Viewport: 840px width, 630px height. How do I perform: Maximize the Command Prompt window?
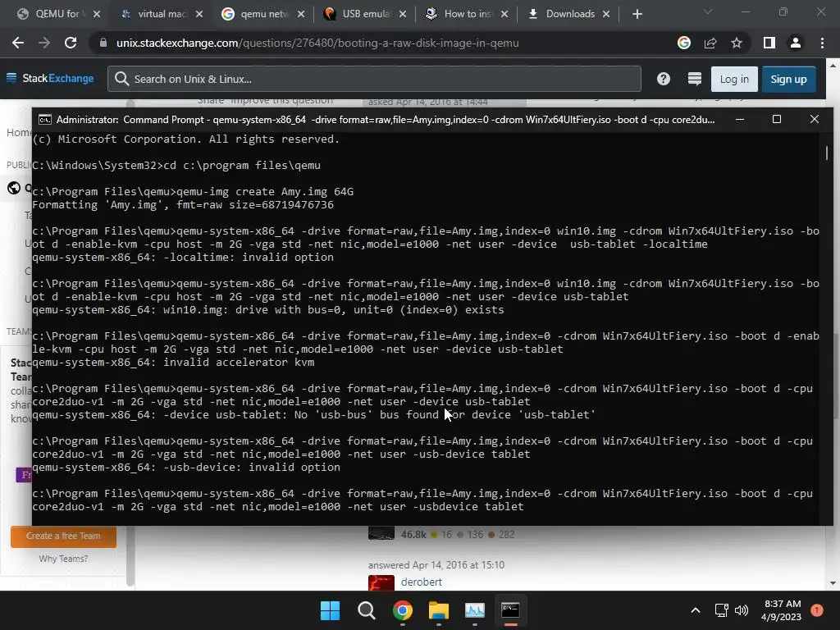tap(777, 120)
